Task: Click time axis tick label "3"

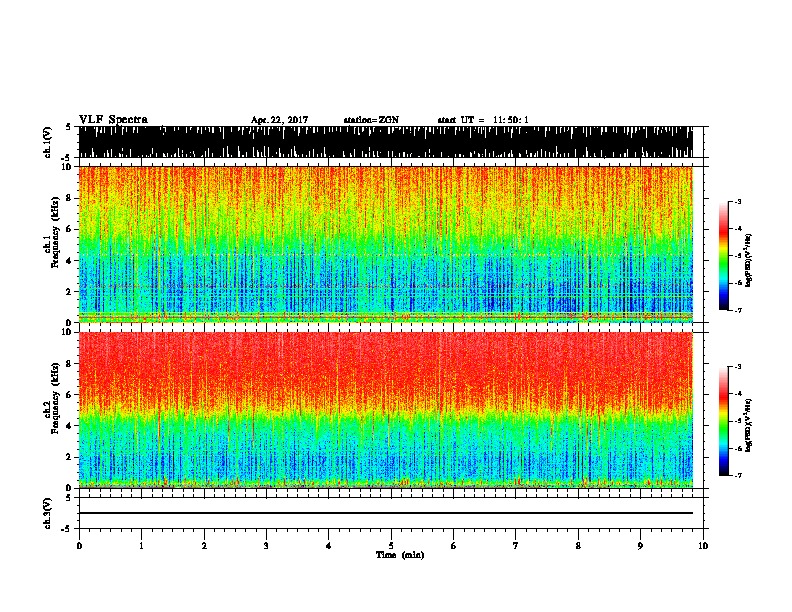Action: pyautogui.click(x=266, y=546)
